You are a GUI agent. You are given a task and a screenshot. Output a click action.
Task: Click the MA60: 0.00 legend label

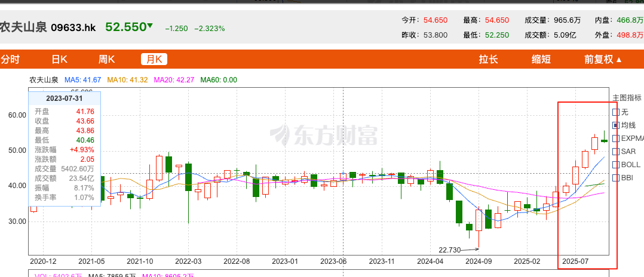(x=219, y=80)
